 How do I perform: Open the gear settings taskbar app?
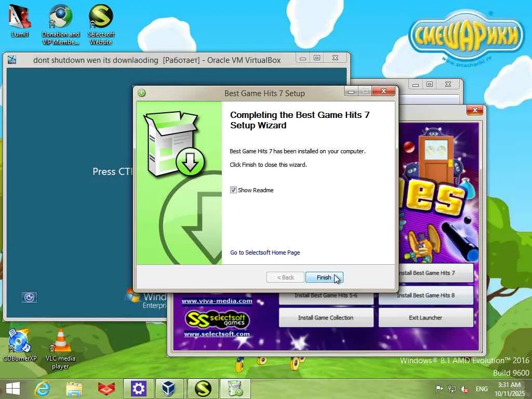(138, 389)
